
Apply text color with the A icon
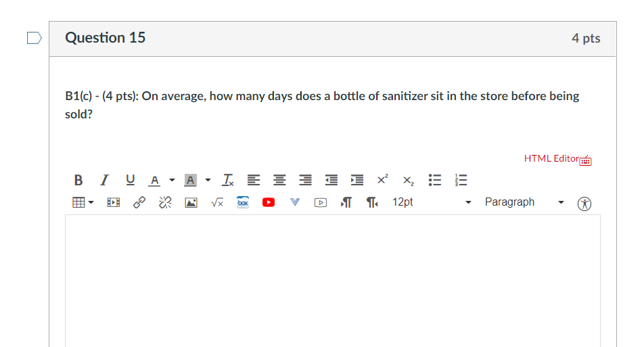[x=154, y=180]
